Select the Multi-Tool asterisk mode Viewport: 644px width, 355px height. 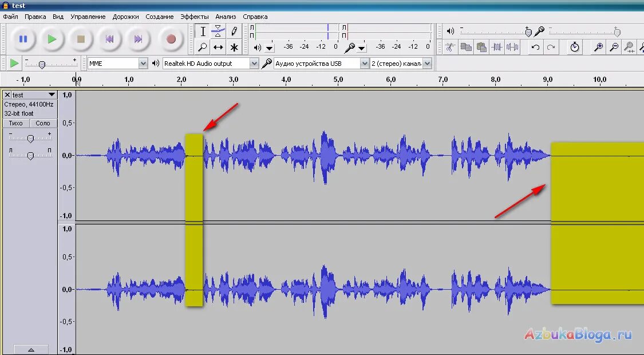pos(234,48)
